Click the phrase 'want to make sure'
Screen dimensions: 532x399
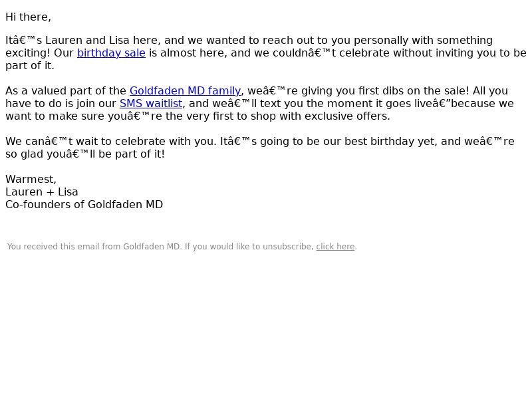click(55, 116)
